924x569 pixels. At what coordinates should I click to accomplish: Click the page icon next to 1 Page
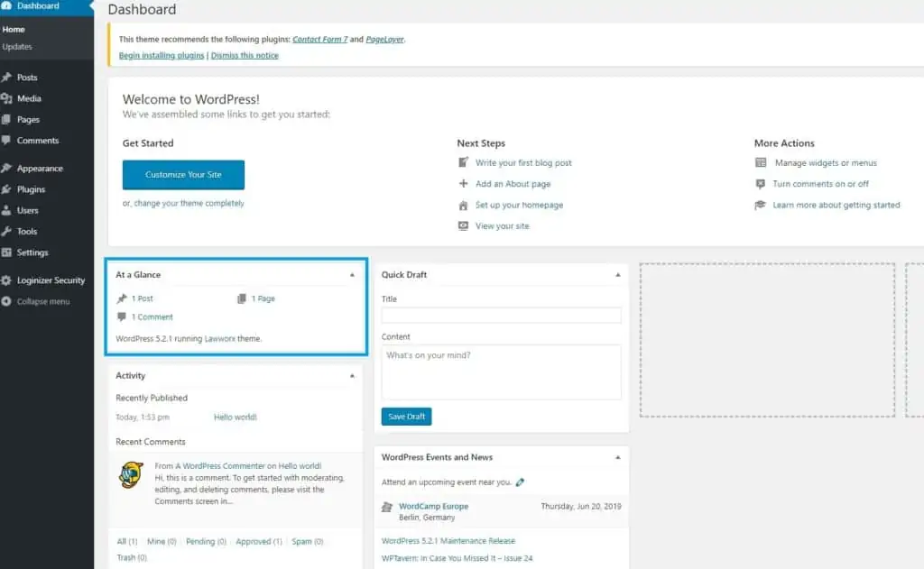pyautogui.click(x=242, y=298)
